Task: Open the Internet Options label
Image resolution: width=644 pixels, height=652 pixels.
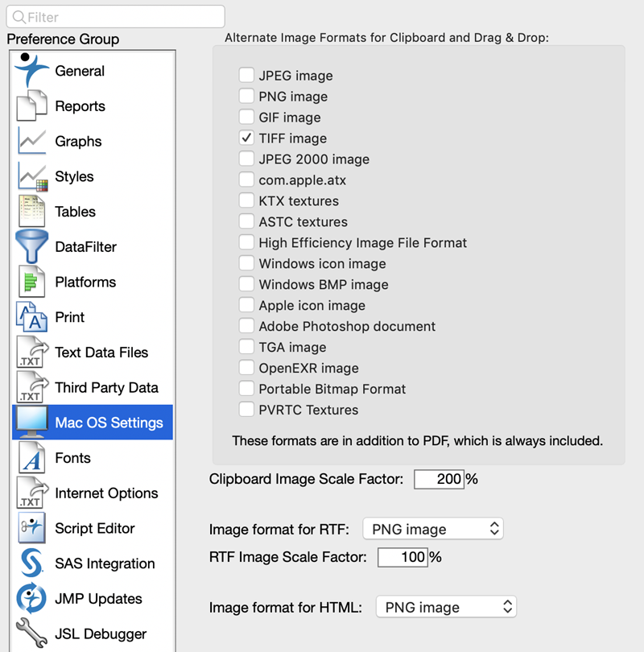Action: click(x=106, y=493)
